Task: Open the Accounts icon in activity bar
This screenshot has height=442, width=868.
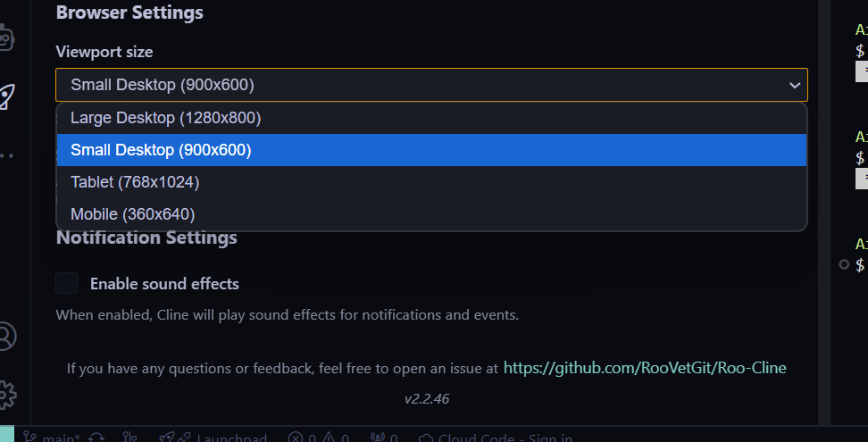Action: tap(5, 337)
